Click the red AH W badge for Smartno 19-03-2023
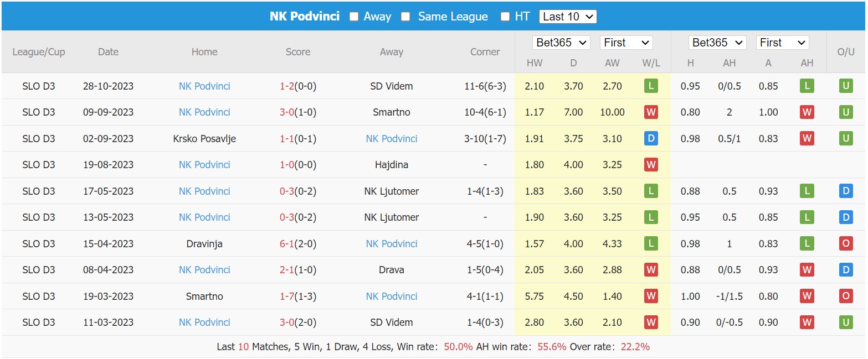The width and height of the screenshot is (868, 359). (807, 296)
